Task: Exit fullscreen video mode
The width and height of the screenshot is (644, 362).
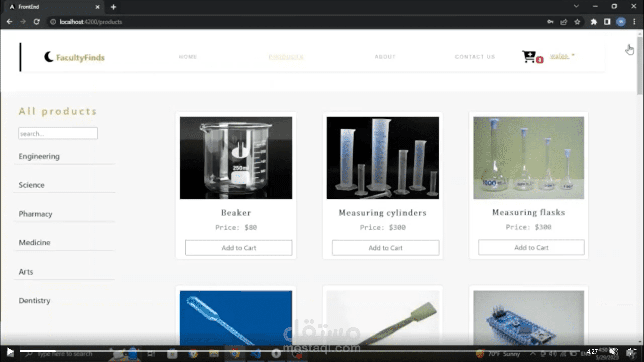Action: point(632,351)
